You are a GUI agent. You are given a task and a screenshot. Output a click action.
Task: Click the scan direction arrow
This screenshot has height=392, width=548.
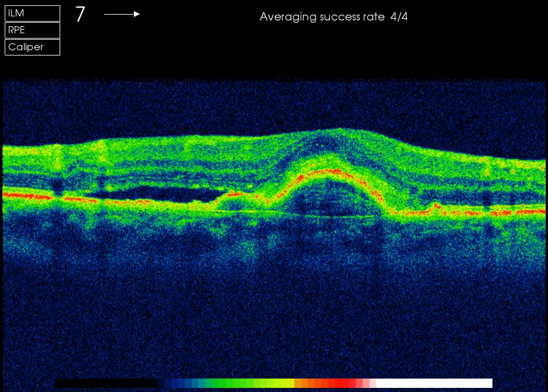tap(122, 14)
